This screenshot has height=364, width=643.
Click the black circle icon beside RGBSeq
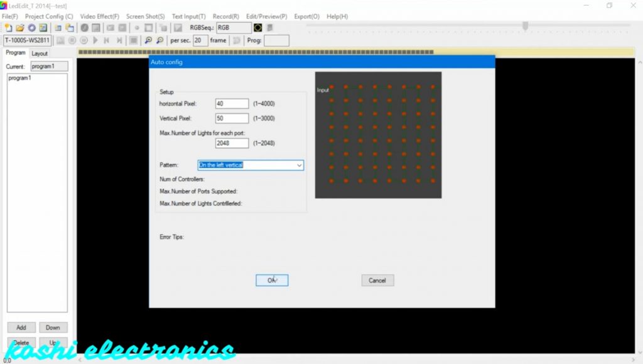pos(257,28)
